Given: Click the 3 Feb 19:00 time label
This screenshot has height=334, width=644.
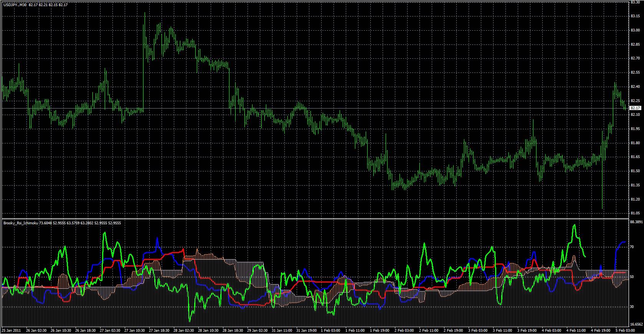Looking at the screenshot, I should [x=528, y=330].
